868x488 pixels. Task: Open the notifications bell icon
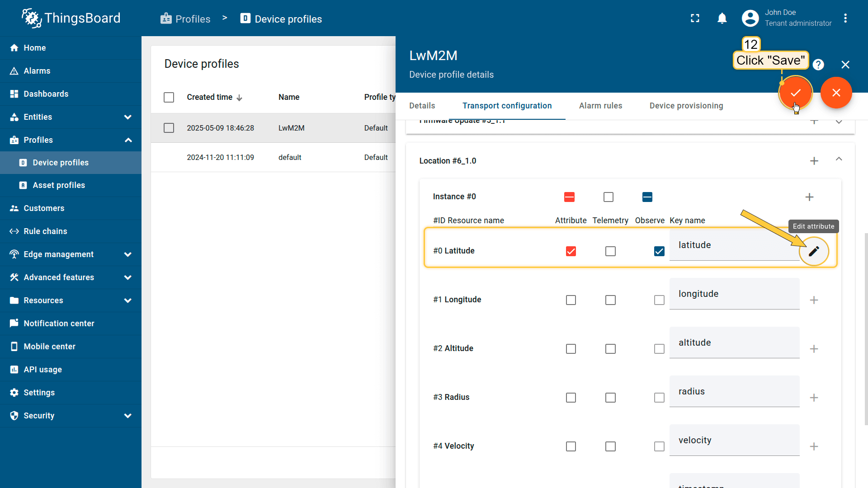(x=722, y=19)
